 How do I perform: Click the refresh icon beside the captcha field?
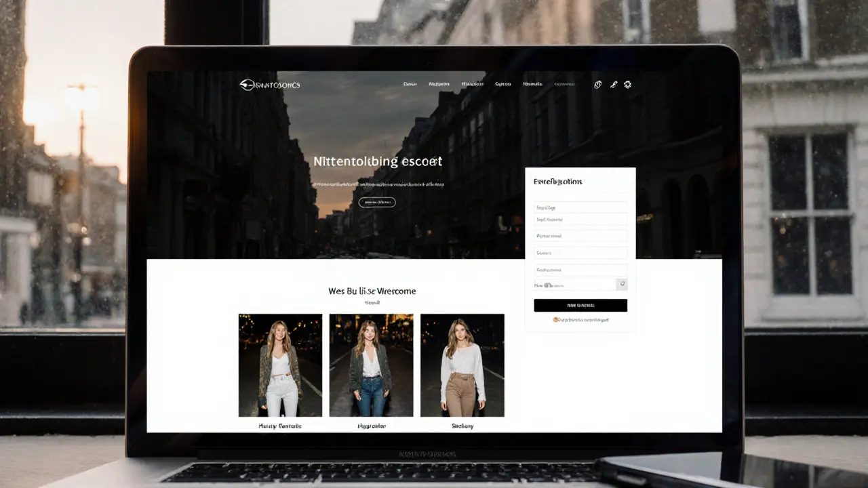pos(622,284)
